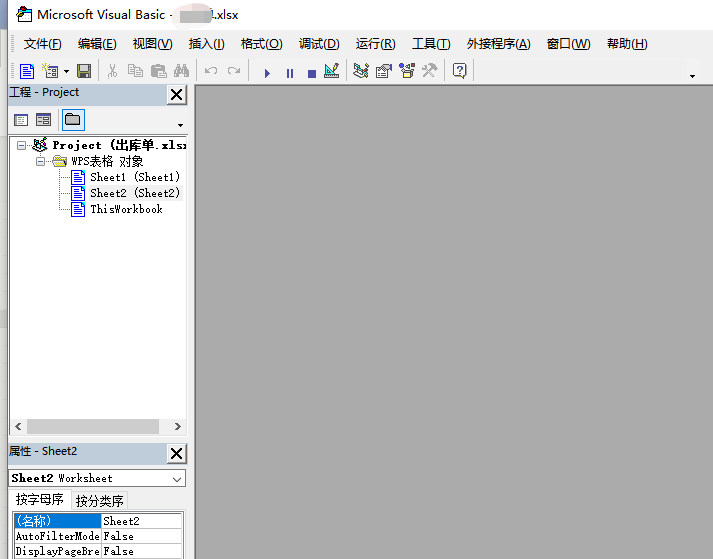Select Sheet2 (Sheet2) in project tree
This screenshot has width=713, height=559.
[135, 193]
